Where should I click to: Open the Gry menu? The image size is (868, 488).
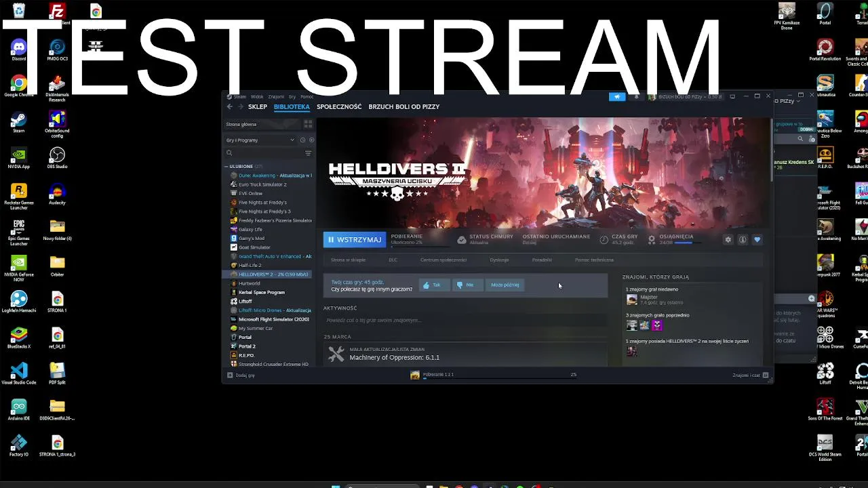292,96
